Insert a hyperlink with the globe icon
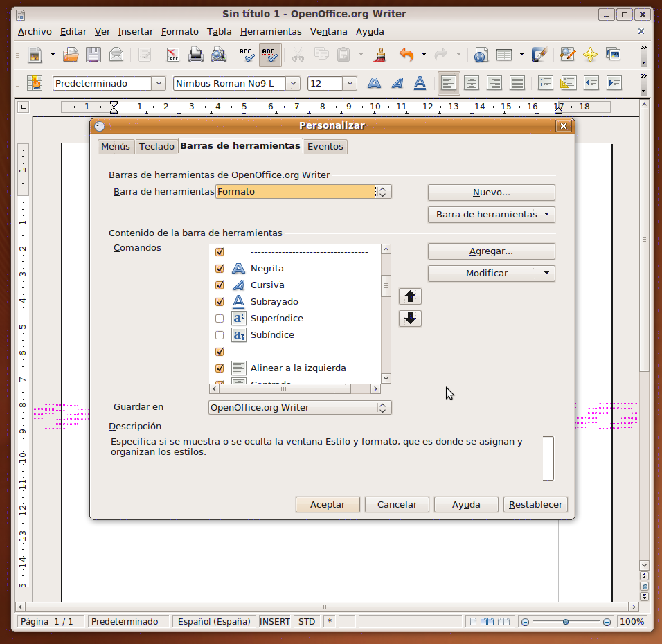The height and width of the screenshot is (644, 662). pyautogui.click(x=481, y=55)
